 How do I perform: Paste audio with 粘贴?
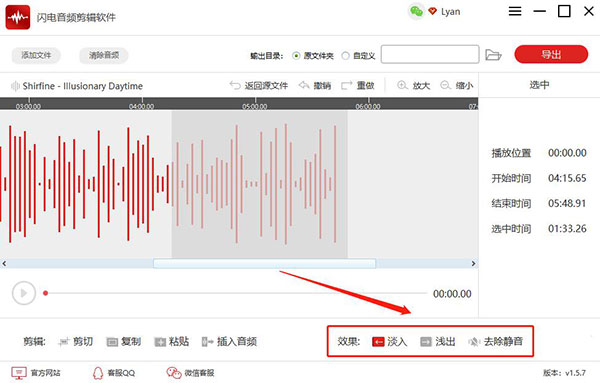pyautogui.click(x=172, y=341)
